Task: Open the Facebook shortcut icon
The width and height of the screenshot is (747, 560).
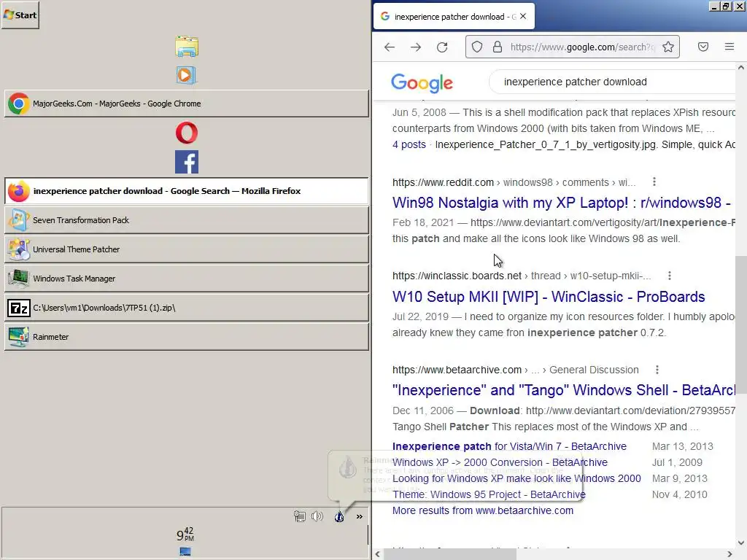Action: click(x=186, y=162)
